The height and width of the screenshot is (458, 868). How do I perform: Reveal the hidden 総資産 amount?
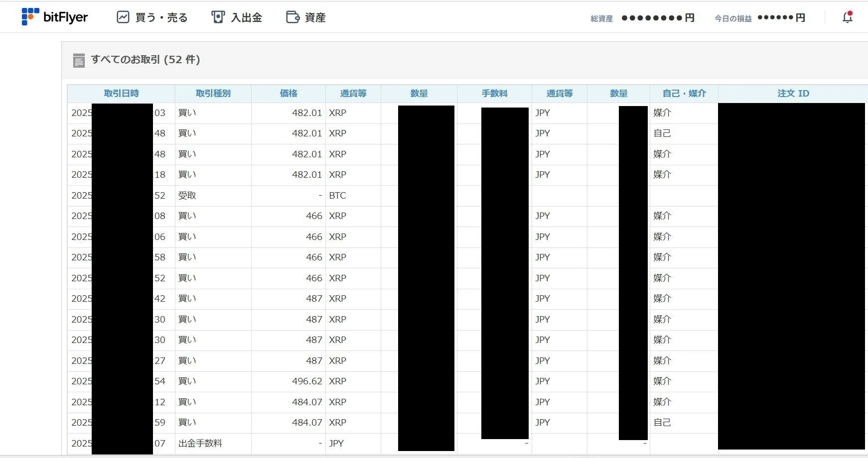pos(658,18)
